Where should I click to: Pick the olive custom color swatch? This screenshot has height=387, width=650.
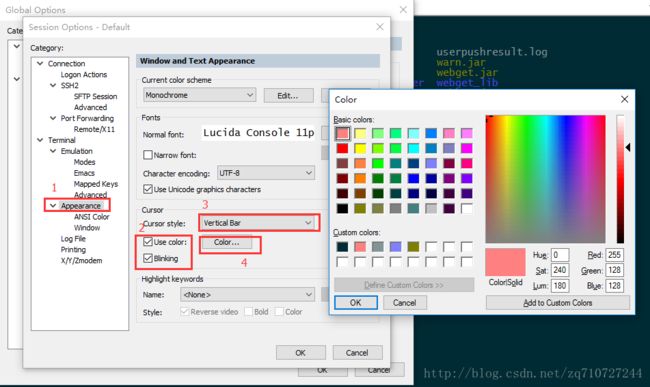click(413, 247)
